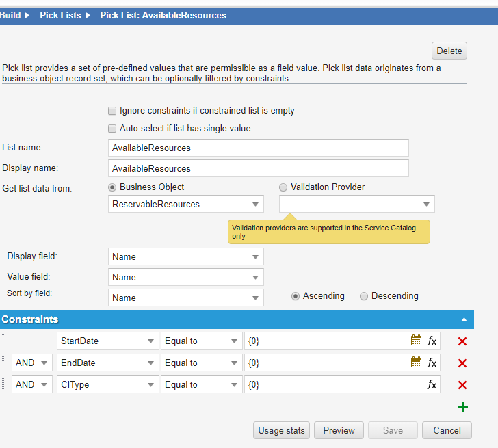Delete the StartDate constraint row
Image resolution: width=498 pixels, height=448 pixels.
tap(462, 341)
